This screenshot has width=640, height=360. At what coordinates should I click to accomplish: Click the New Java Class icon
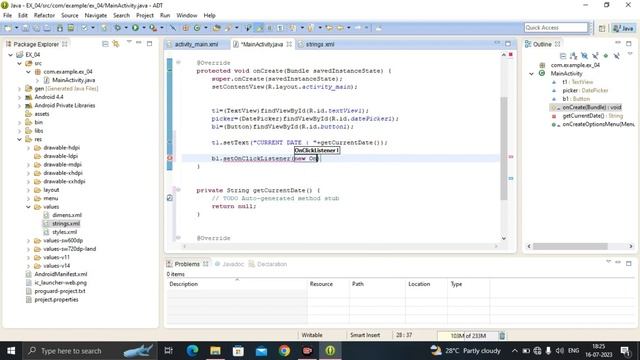click(x=197, y=28)
